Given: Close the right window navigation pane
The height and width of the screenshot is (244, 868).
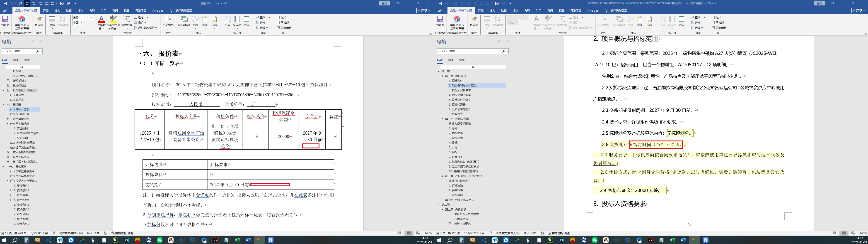Looking at the screenshot, I should pyautogui.click(x=508, y=41).
